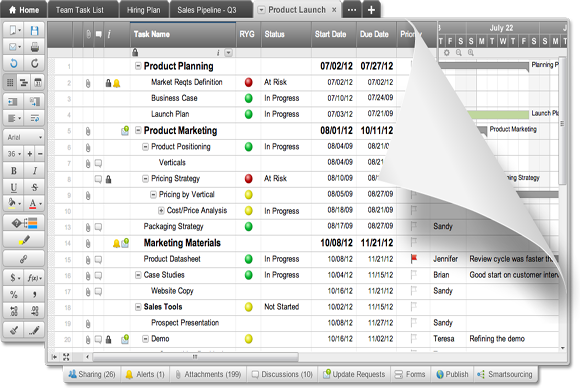Collapse the Product Planning section
The image size is (580, 388).
click(138, 66)
